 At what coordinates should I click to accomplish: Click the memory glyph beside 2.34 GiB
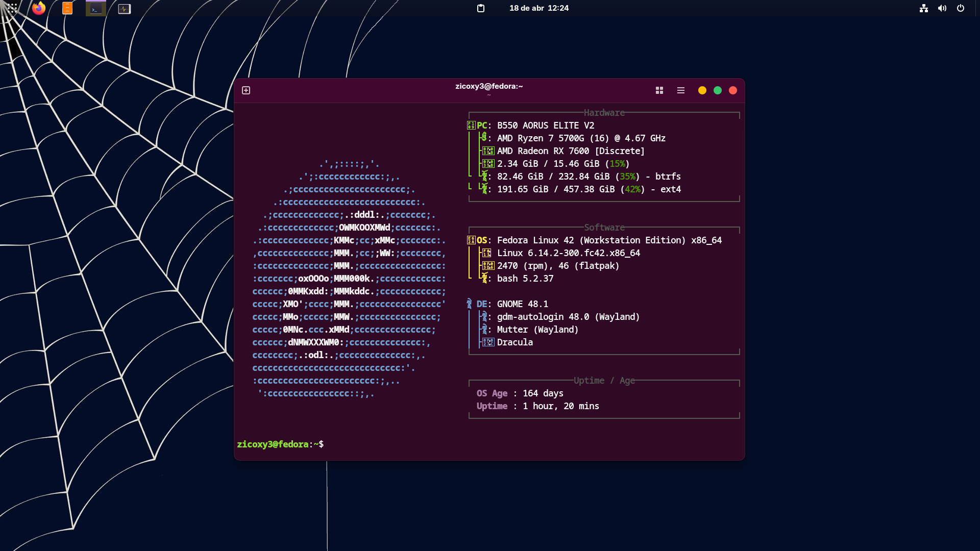[x=488, y=164]
